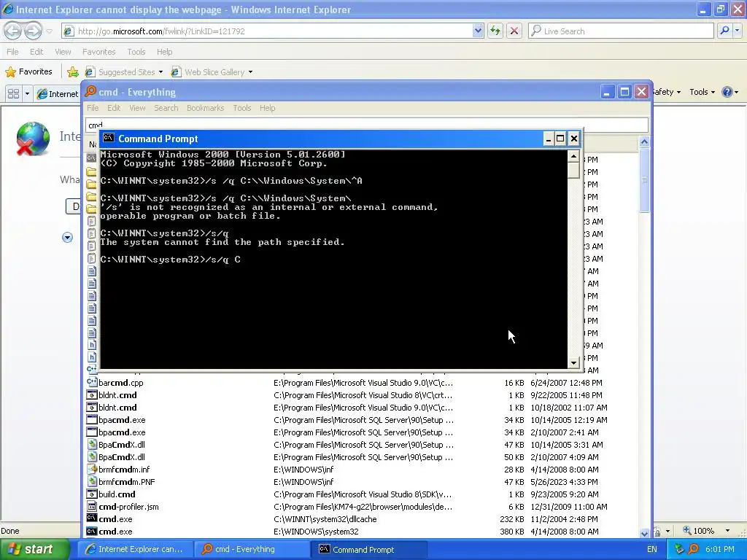Screen dimensions: 747x560
Task: Click Everything results scrollbar down arrow
Action: tap(644, 533)
